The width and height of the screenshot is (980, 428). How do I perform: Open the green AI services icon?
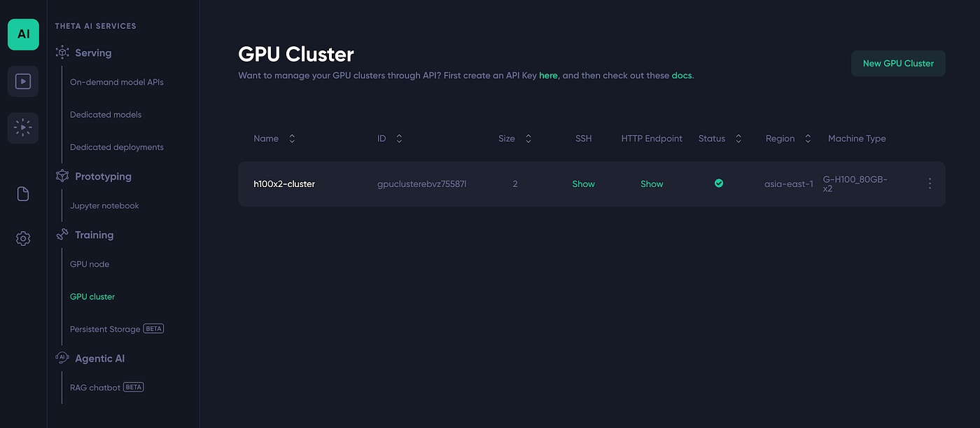click(x=23, y=34)
